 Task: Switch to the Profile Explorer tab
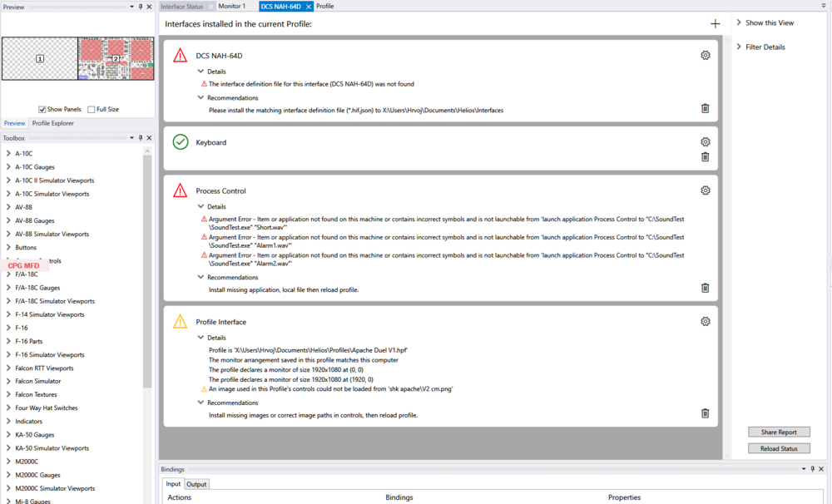53,123
